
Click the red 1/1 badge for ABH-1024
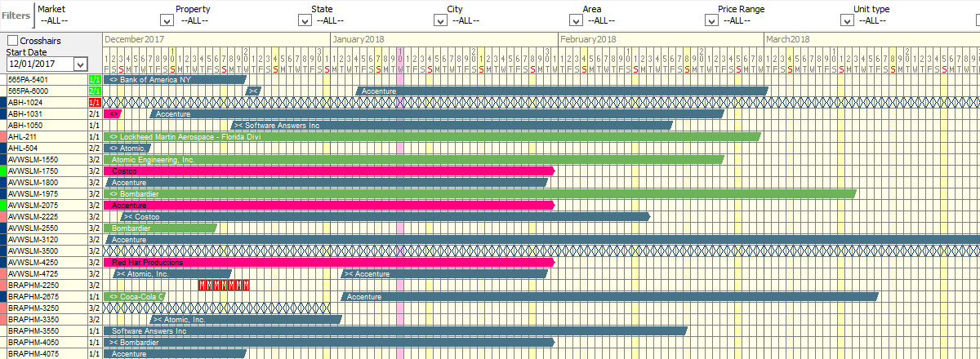point(95,103)
